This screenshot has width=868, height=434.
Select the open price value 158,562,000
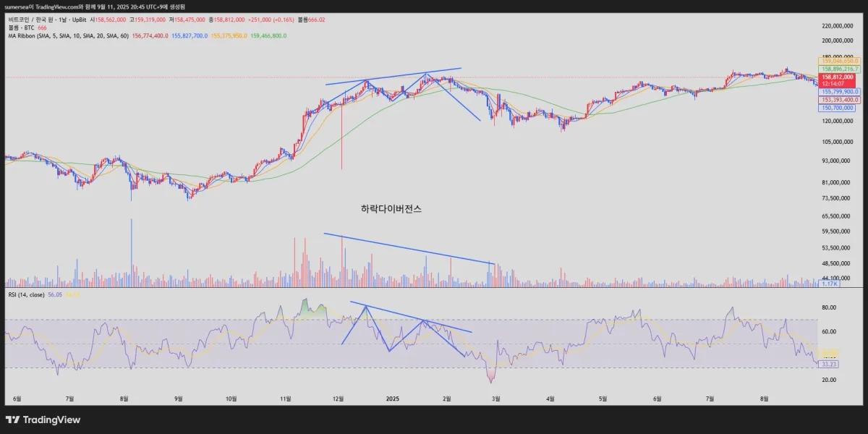[110, 20]
